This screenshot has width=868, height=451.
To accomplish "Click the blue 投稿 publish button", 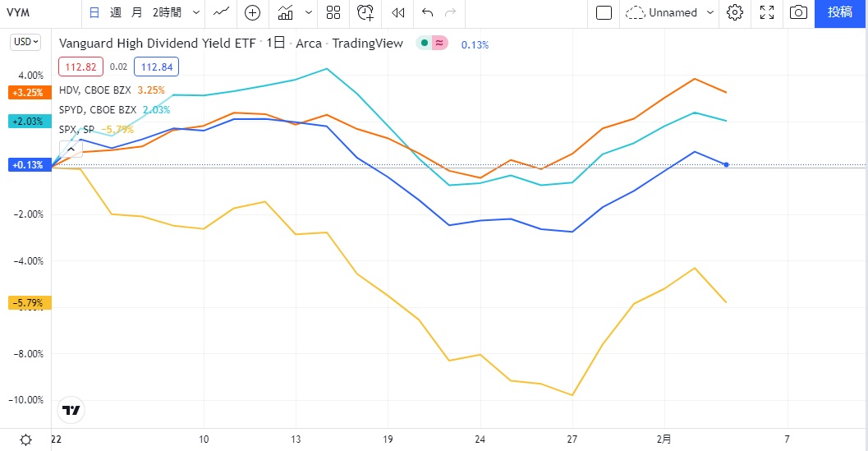I will click(840, 13).
